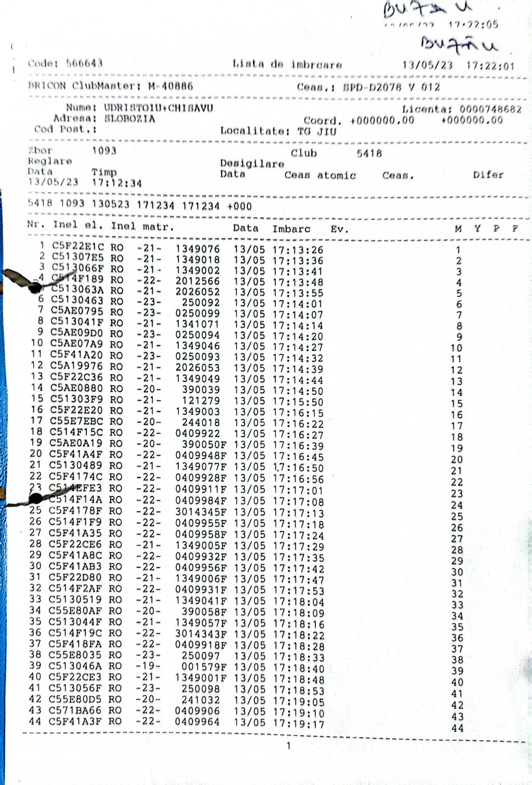Viewport: 532px width, 785px height.
Task: Click the 'Ceas atomic' column label
Action: (x=320, y=176)
